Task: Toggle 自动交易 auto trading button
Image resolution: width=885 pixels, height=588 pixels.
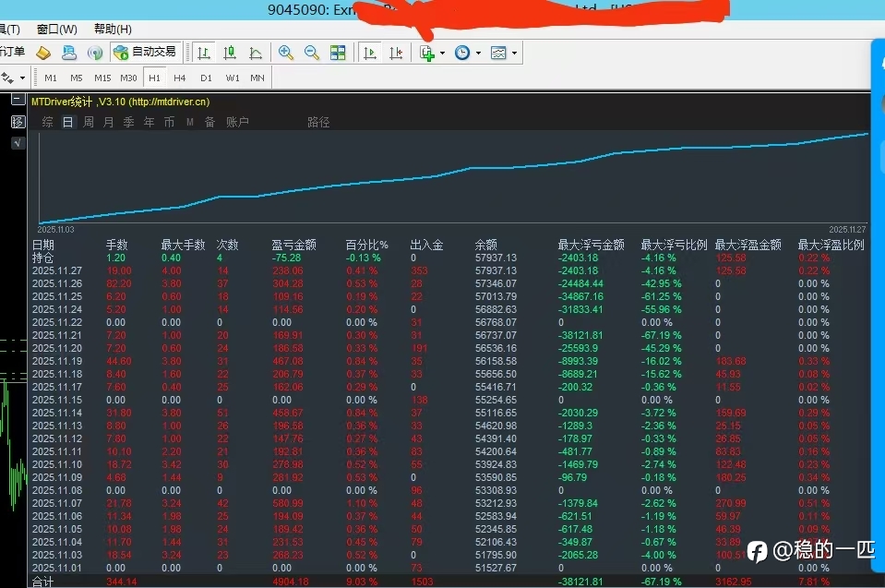Action: click(146, 53)
